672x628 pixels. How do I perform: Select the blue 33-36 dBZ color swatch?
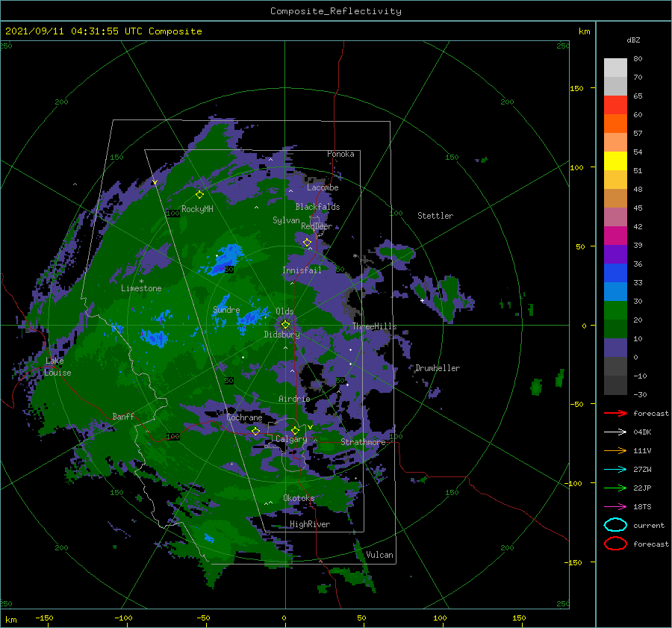tap(615, 273)
